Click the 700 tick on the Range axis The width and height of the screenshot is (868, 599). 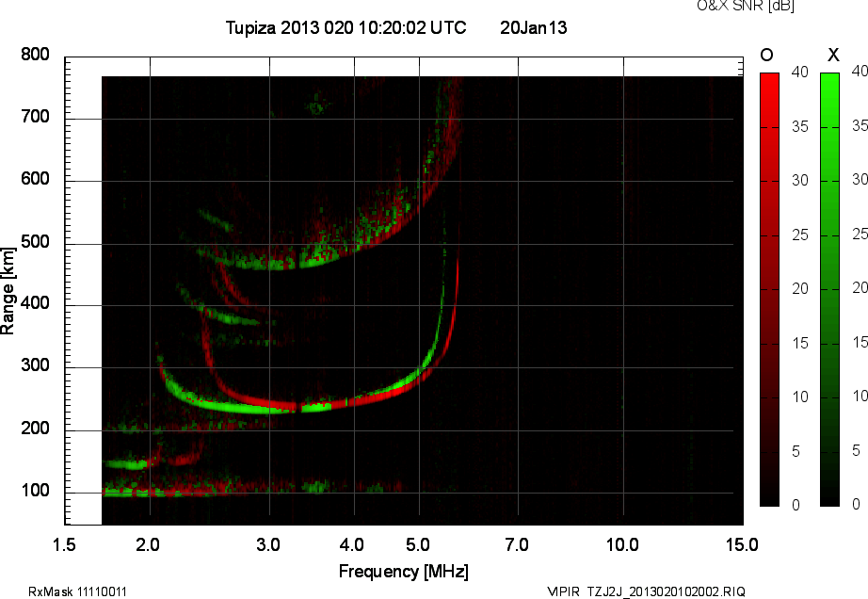pos(35,117)
